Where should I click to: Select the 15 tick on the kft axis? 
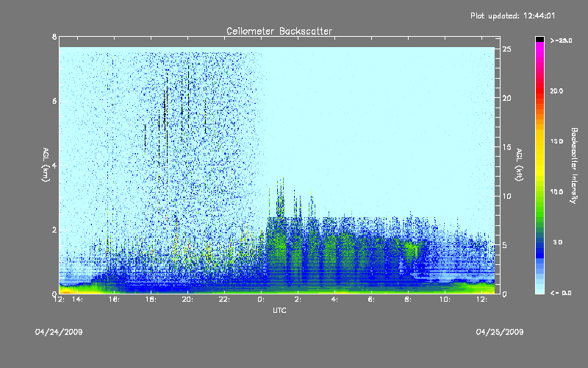click(507, 147)
